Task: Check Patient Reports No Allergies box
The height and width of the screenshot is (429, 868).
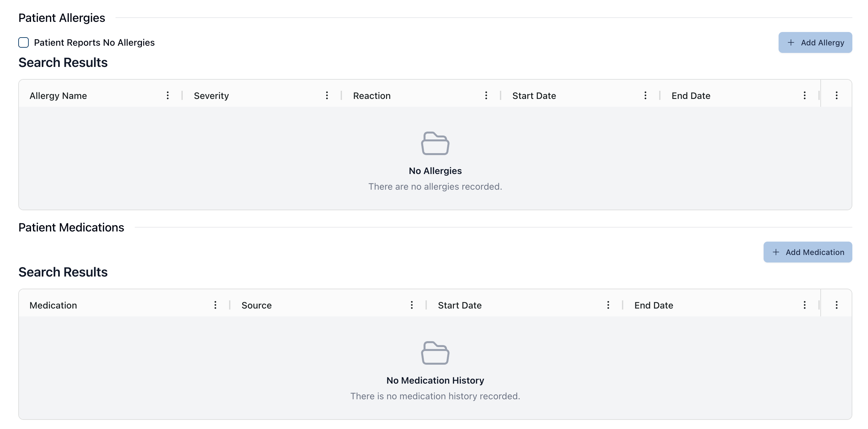Action: pos(23,42)
